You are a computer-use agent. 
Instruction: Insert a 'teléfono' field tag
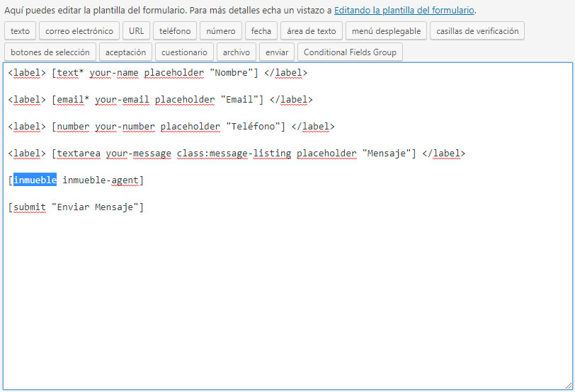(174, 31)
